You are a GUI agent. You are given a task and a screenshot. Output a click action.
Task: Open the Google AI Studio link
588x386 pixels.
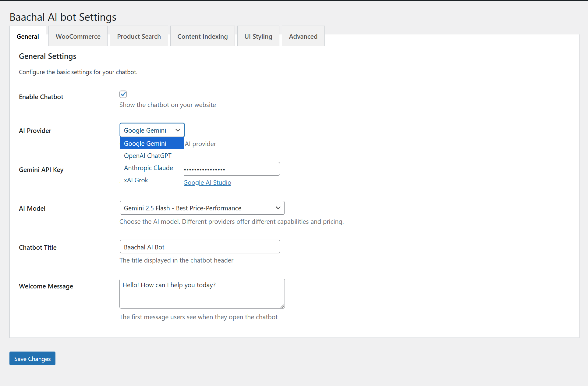[207, 182]
